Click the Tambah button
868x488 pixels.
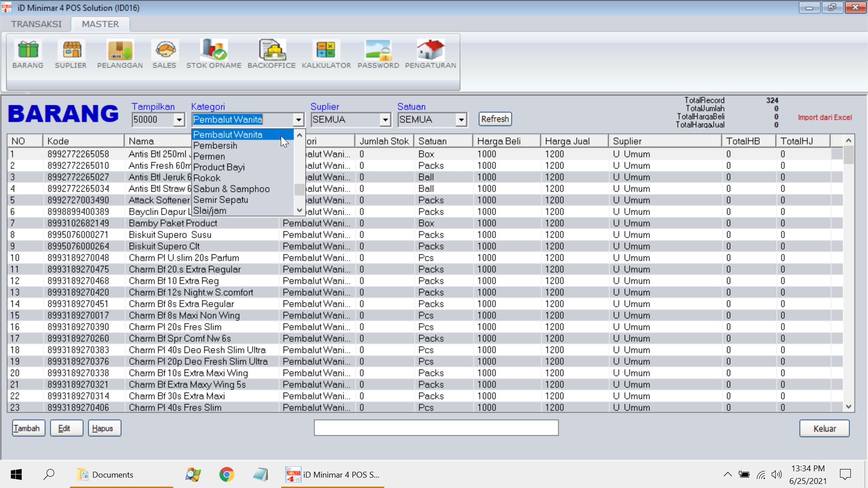pyautogui.click(x=28, y=428)
